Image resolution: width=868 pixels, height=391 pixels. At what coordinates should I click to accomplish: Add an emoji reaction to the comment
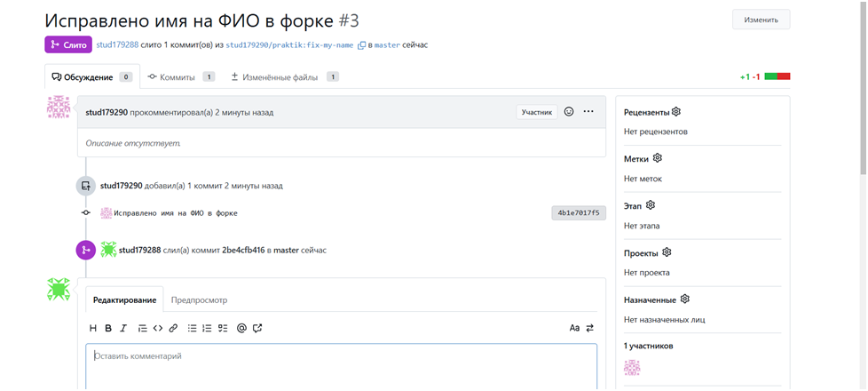(x=569, y=112)
